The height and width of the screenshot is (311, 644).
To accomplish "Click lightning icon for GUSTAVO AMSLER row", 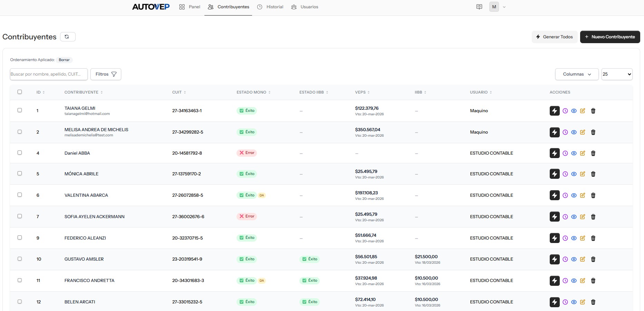I will click(554, 259).
